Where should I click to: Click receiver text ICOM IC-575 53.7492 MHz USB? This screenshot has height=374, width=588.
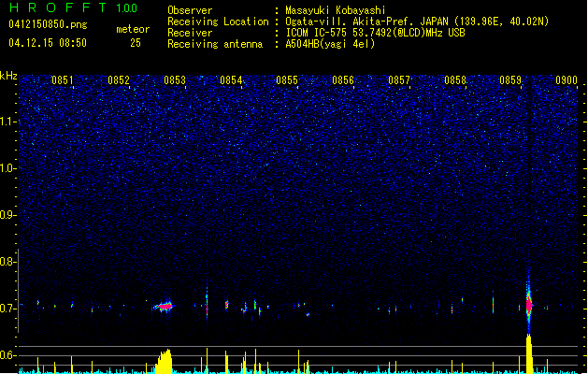pos(375,33)
